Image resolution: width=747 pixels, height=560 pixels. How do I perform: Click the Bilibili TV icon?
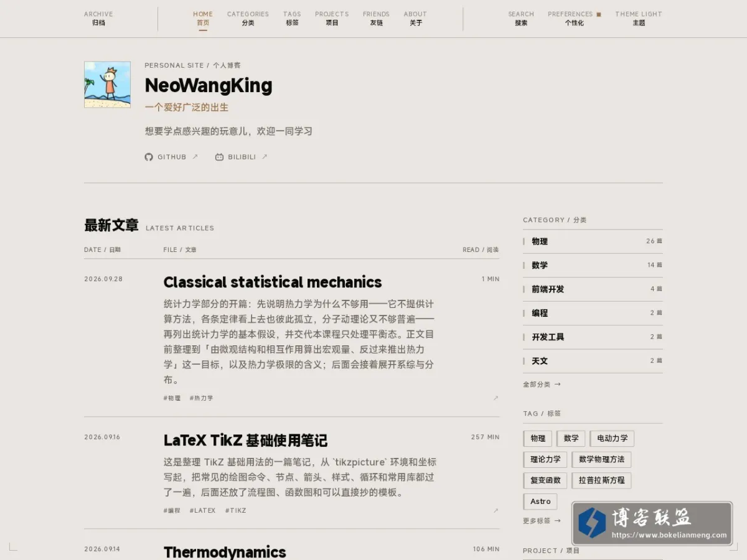pos(219,157)
